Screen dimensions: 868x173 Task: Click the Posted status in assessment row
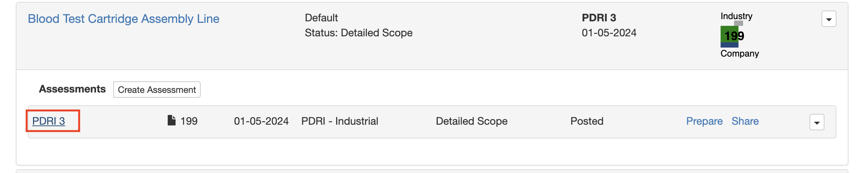coord(587,121)
